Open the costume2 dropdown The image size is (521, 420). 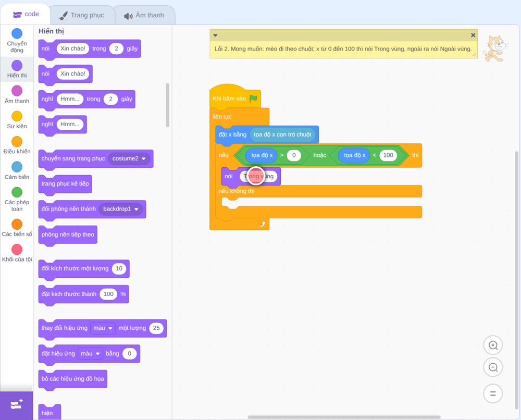(129, 158)
